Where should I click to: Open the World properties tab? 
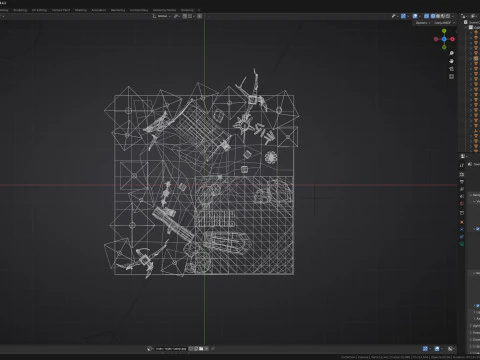point(462,203)
